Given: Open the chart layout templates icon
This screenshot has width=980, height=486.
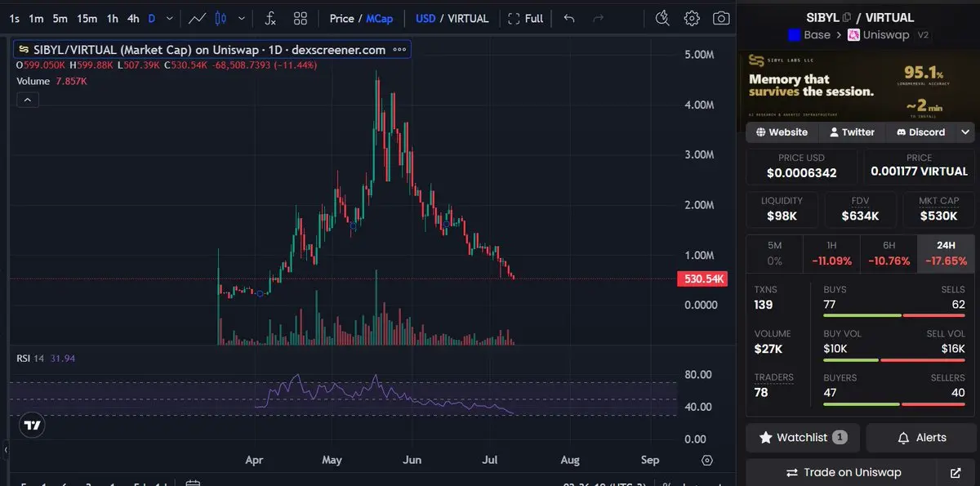Looking at the screenshot, I should (x=301, y=18).
